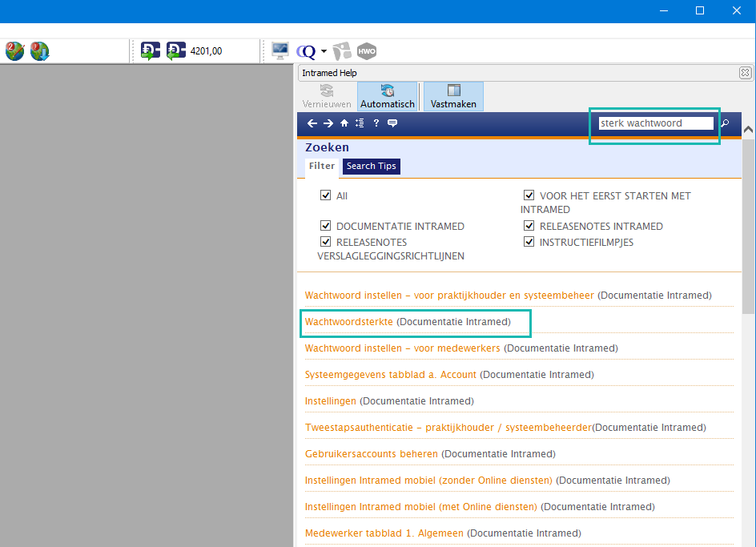Click the second euro icon next to 4201,00
Image resolution: width=756 pixels, height=547 pixels.
[176, 50]
